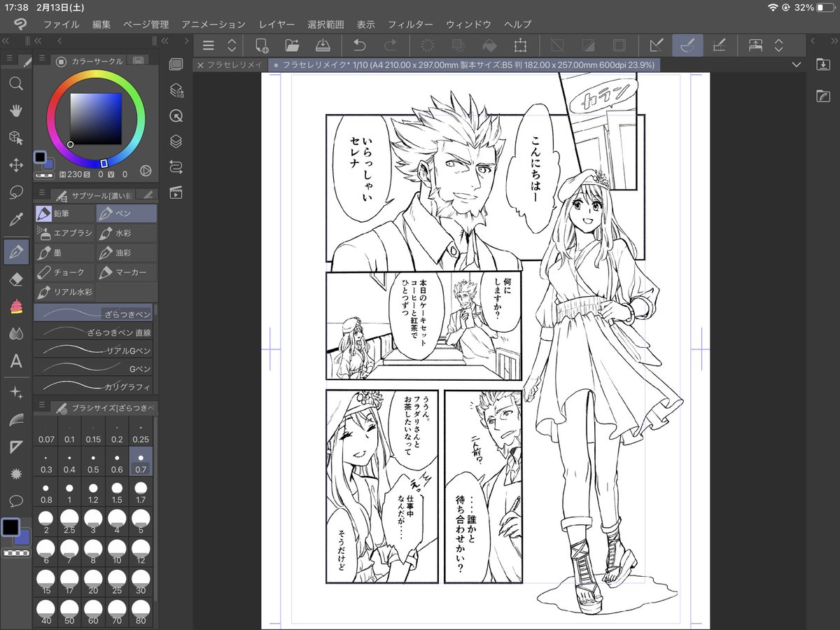Image resolution: width=840 pixels, height=630 pixels.
Task: Expand the canvas tab list chevron
Action: pyautogui.click(x=795, y=64)
